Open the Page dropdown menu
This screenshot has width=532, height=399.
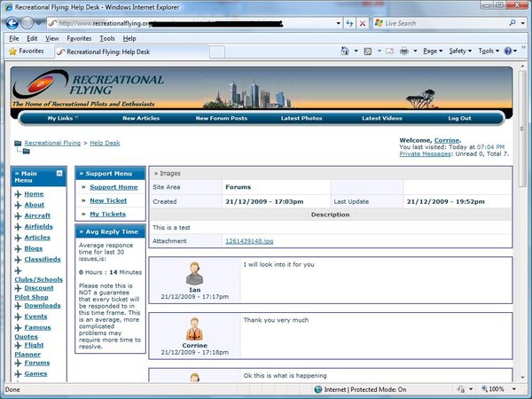pyautogui.click(x=432, y=51)
